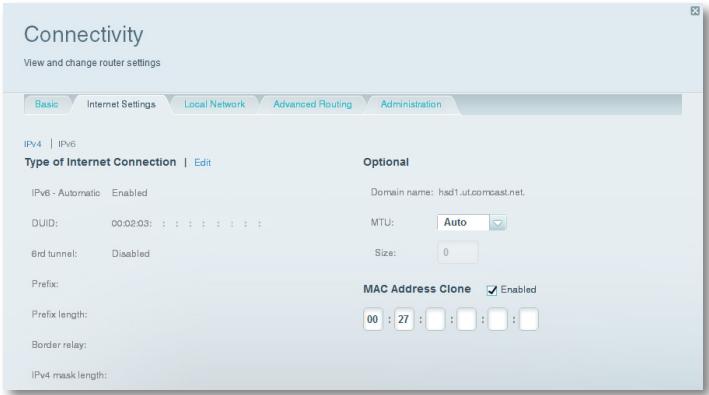The image size is (709, 395).
Task: Click the IPv6 - Automatic Enabled value
Action: point(130,193)
